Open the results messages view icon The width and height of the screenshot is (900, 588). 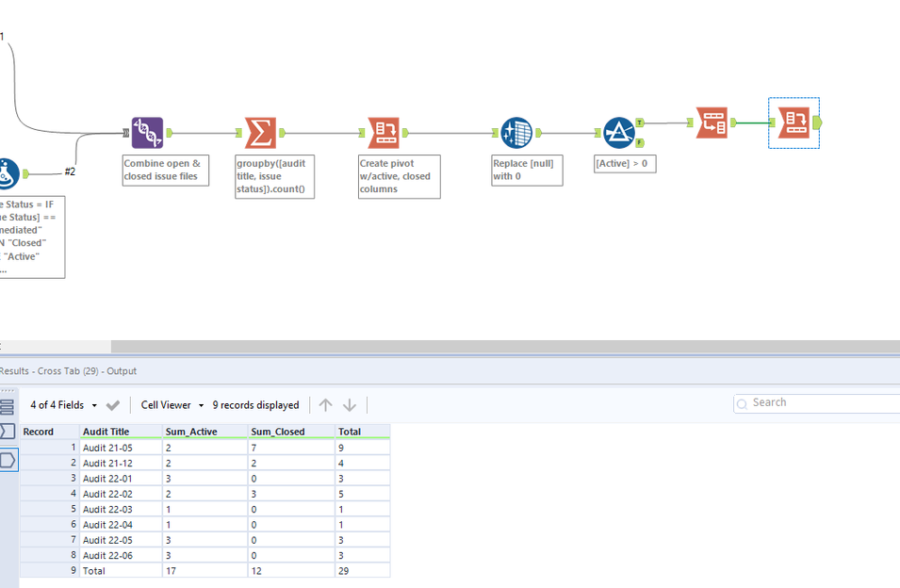pyautogui.click(x=7, y=407)
